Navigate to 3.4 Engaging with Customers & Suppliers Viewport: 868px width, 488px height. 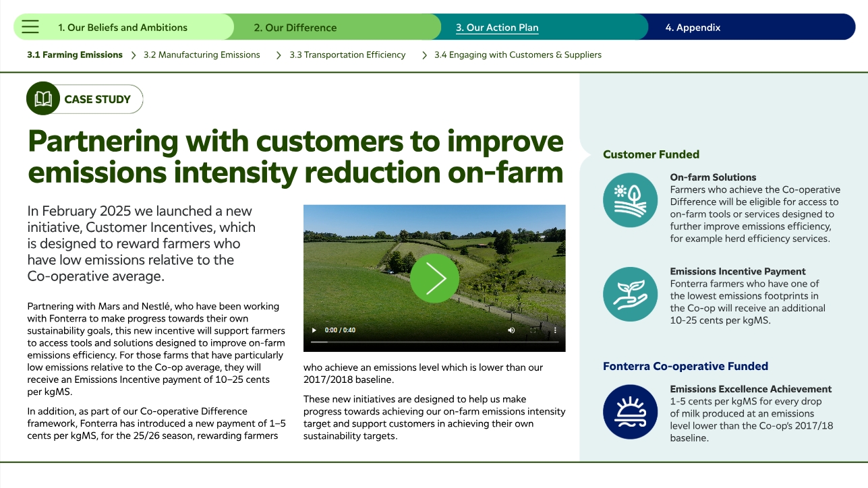[517, 55]
